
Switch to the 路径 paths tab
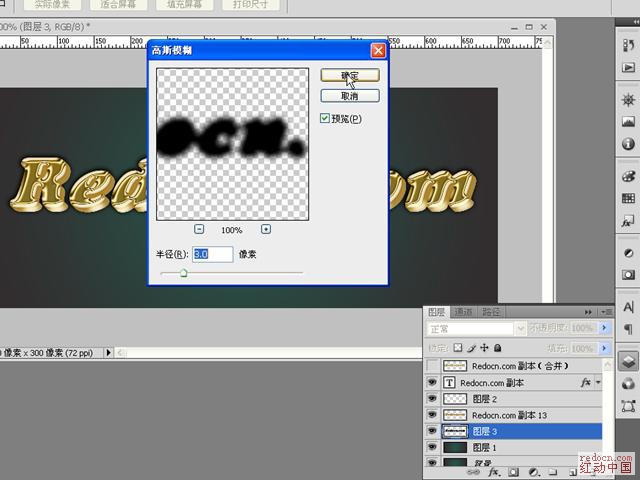coord(491,312)
